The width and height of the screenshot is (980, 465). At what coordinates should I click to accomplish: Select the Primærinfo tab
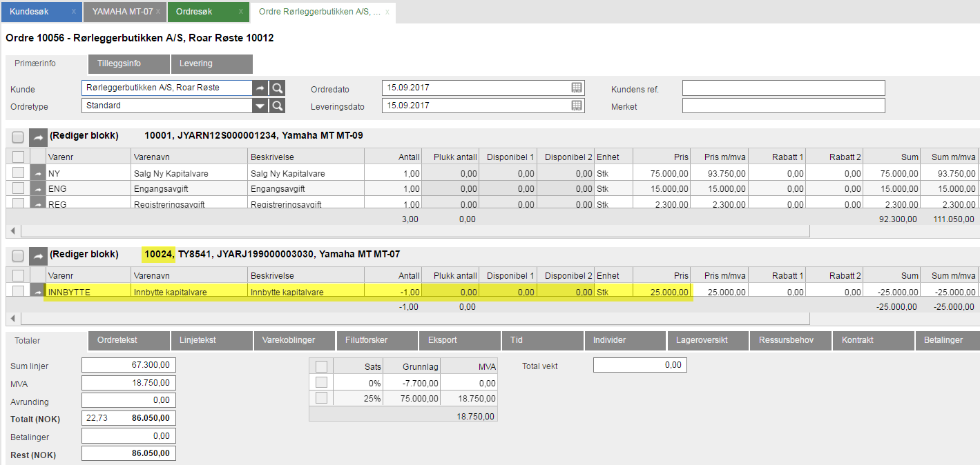[46, 63]
